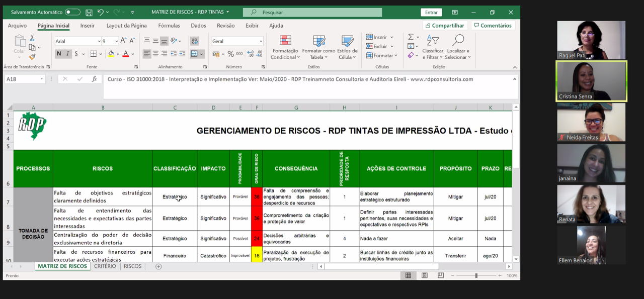Decrease font size with smaller A icon
The width and height of the screenshot is (644, 299).
point(132,41)
